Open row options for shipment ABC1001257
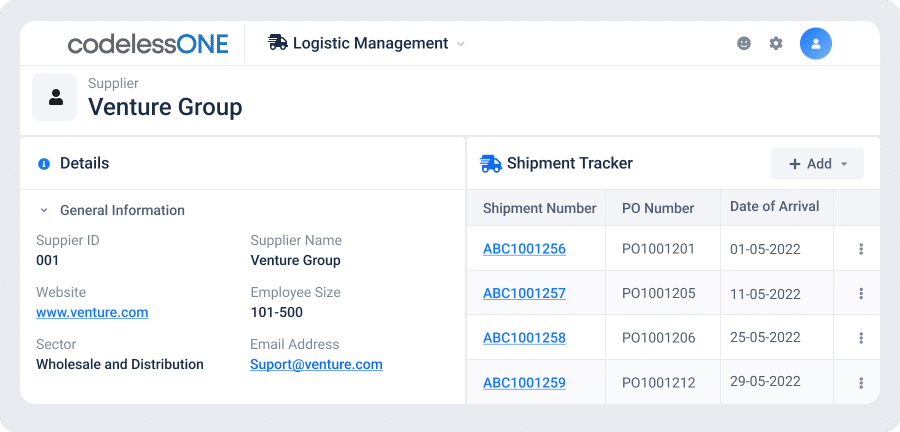 (861, 294)
